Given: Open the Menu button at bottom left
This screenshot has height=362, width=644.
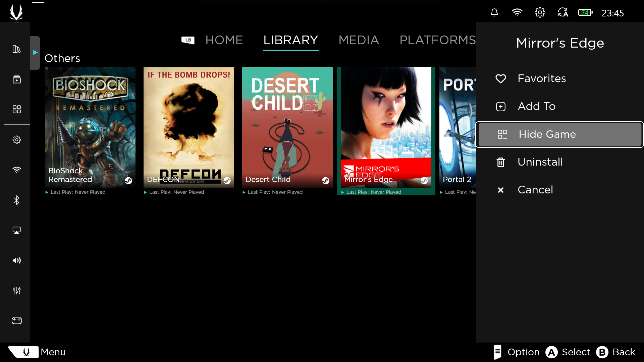Looking at the screenshot, I should pos(37,352).
